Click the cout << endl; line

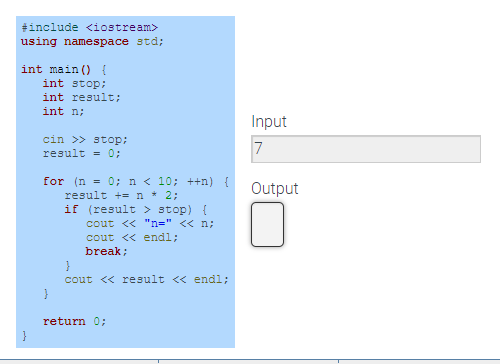click(x=132, y=237)
